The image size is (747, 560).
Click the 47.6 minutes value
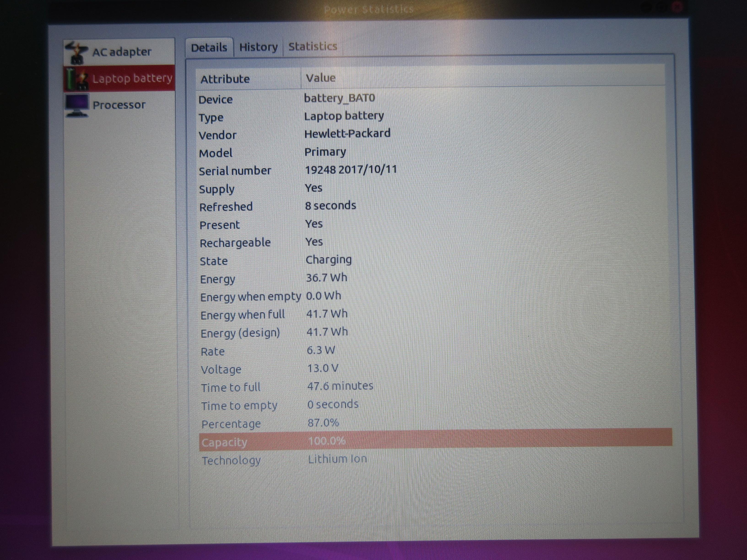pos(340,386)
